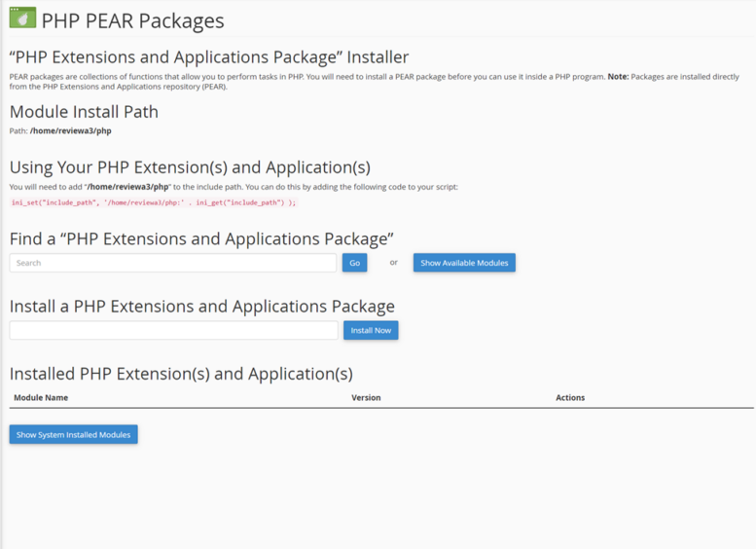Select the Actions column header
Screen dimensions: 756x549
point(570,397)
